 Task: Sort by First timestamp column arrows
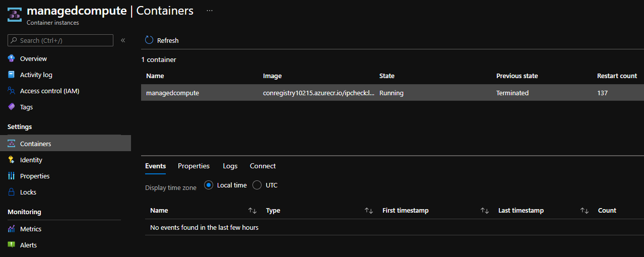click(484, 211)
